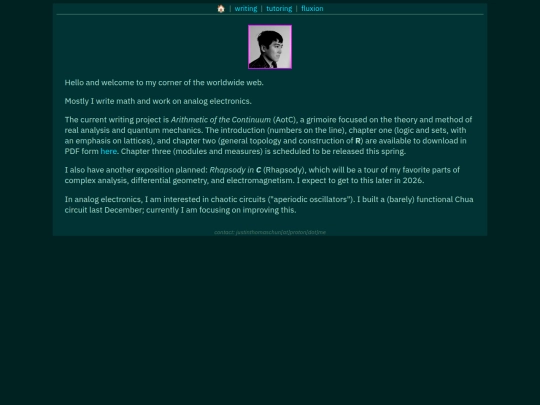Open the fluxion page
Viewport: 540px width, 405px height.
312,9
